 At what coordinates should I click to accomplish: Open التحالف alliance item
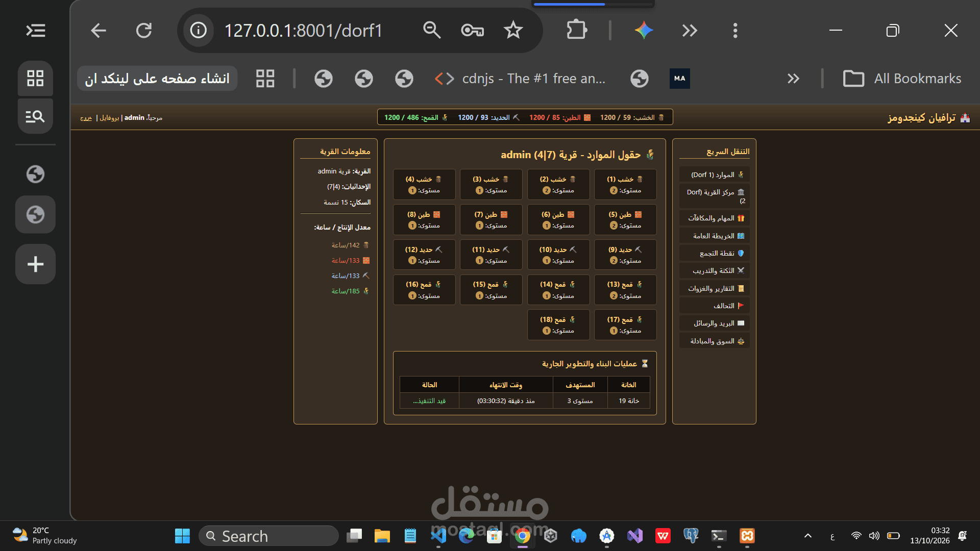tap(715, 306)
